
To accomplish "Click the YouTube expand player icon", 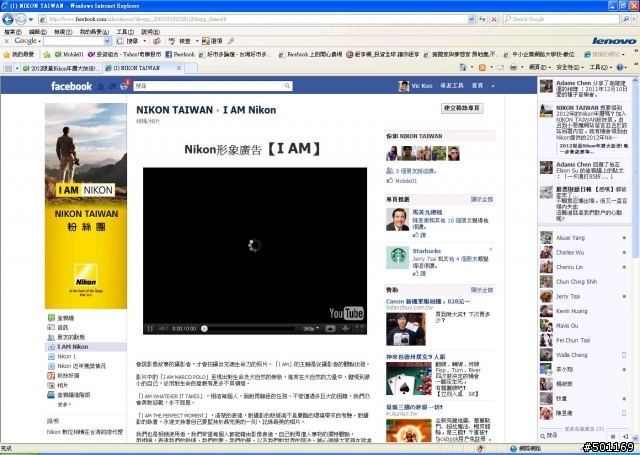I will point(345,328).
